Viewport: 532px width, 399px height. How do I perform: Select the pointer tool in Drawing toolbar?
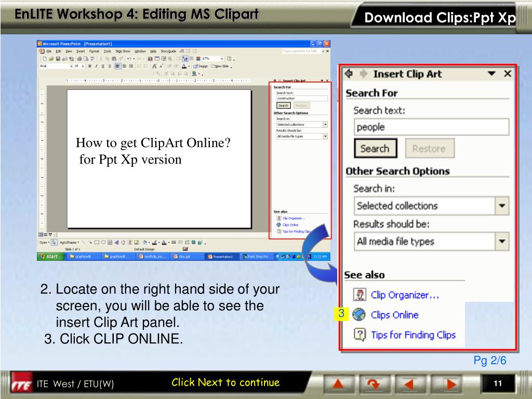(54, 242)
